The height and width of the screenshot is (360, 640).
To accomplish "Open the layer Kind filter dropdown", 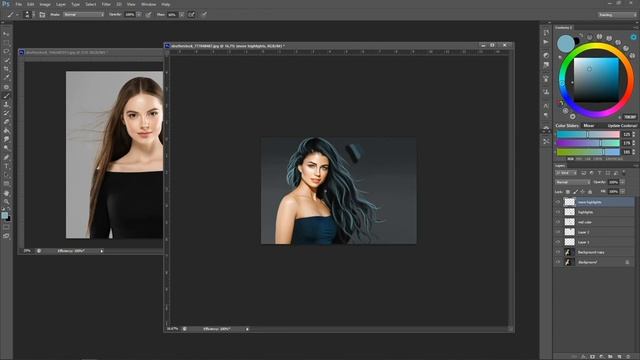I will 566,173.
